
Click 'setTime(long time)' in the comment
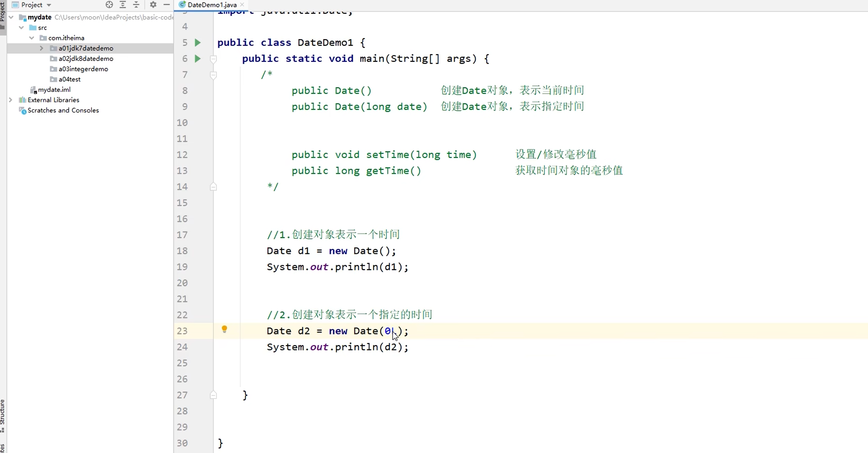pyautogui.click(x=421, y=155)
